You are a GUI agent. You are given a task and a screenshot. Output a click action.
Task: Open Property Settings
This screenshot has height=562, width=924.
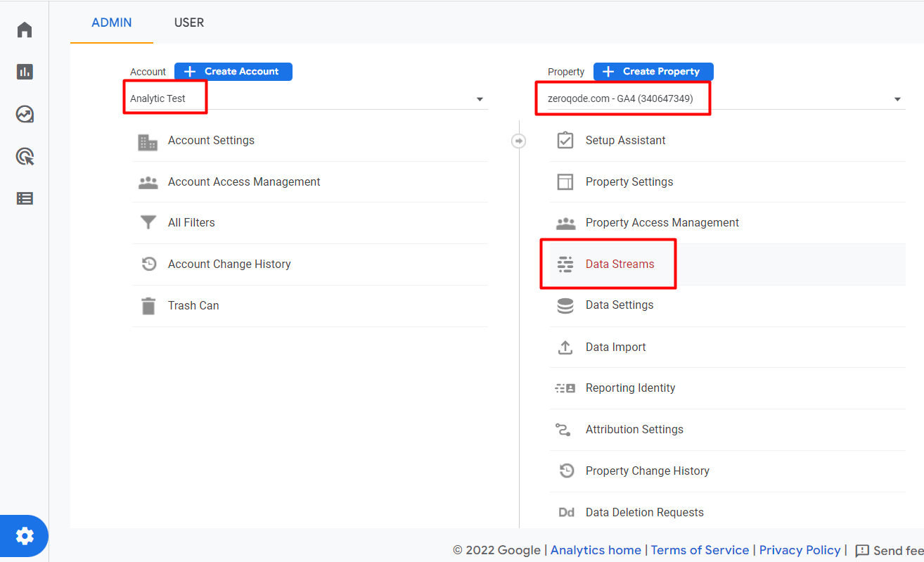(x=629, y=182)
